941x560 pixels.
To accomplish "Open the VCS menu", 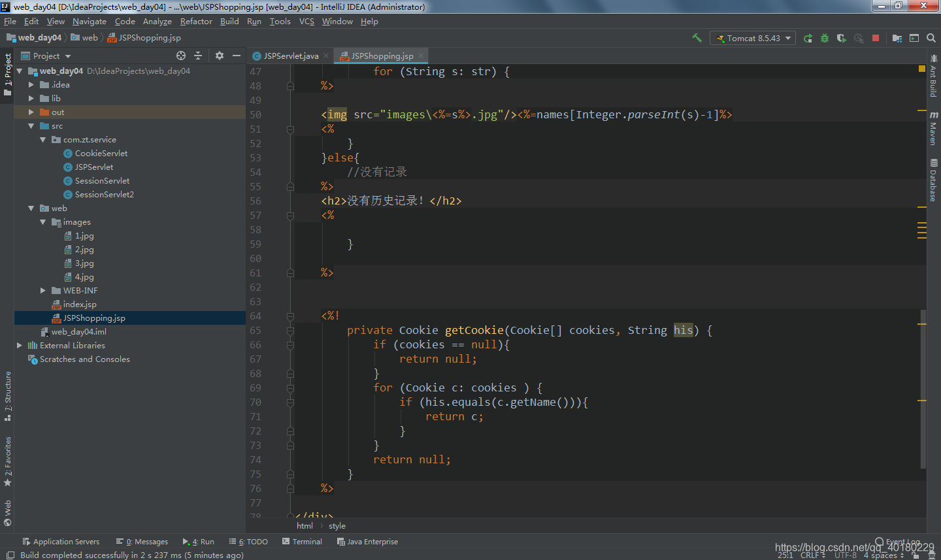I will coord(306,21).
